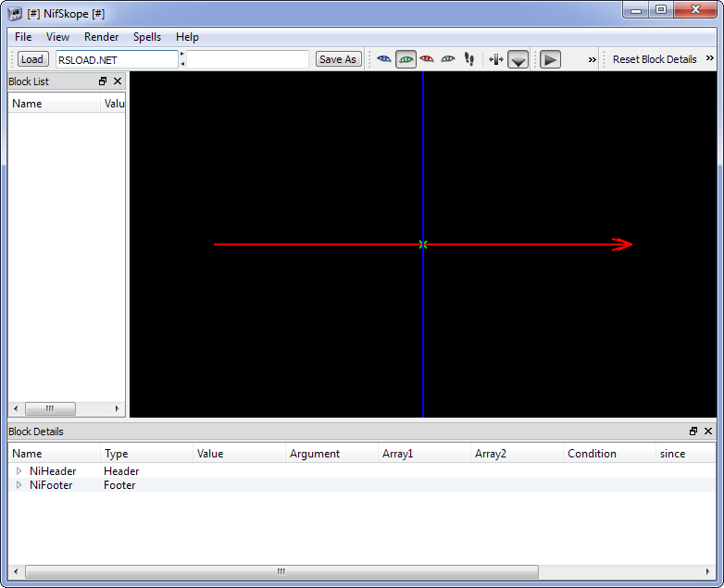Click Block List Name column header
This screenshot has width=724, height=588.
click(x=54, y=104)
